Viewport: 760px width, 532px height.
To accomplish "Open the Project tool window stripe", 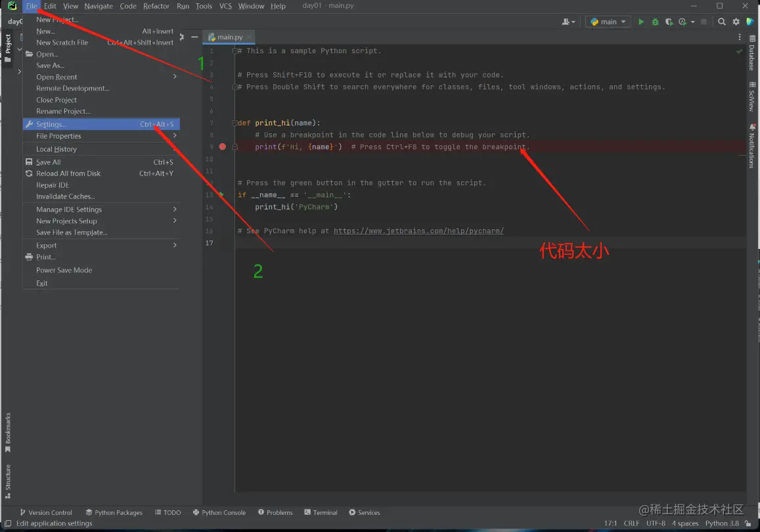I will (x=8, y=48).
